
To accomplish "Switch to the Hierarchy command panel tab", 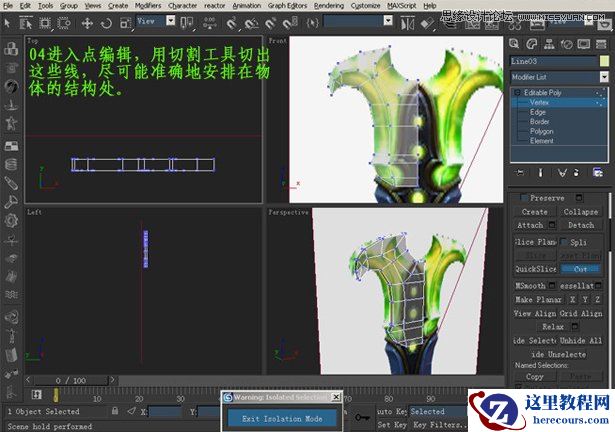I will pyautogui.click(x=549, y=44).
